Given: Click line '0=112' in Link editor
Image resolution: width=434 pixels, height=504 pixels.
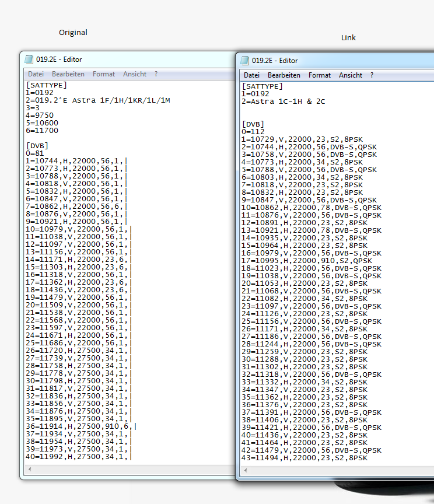Looking at the screenshot, I should tap(253, 132).
